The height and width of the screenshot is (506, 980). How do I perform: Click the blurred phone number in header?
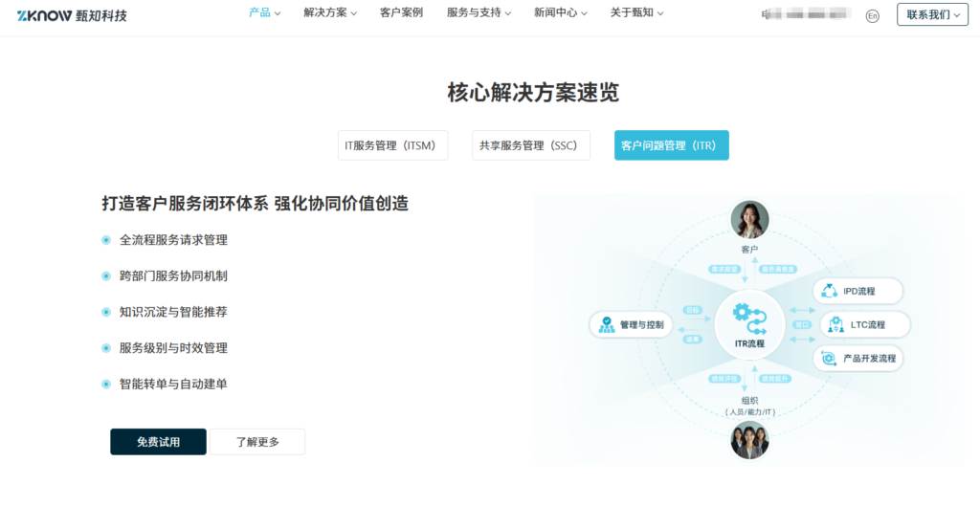806,13
